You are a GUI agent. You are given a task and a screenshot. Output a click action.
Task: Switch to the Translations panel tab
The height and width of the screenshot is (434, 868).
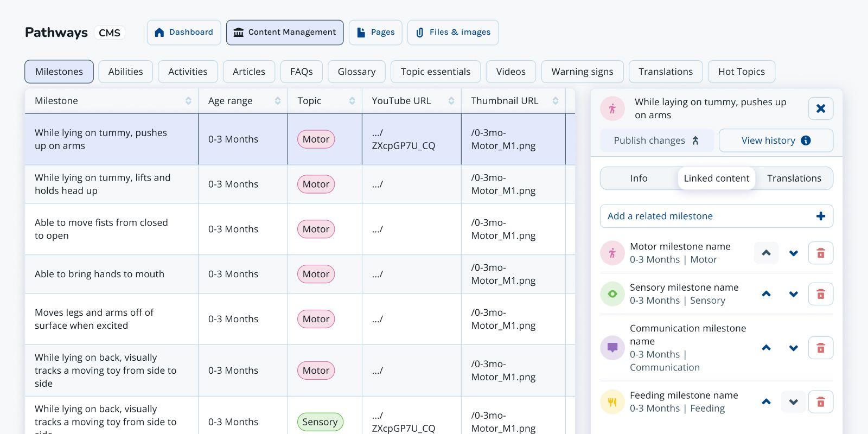click(794, 178)
